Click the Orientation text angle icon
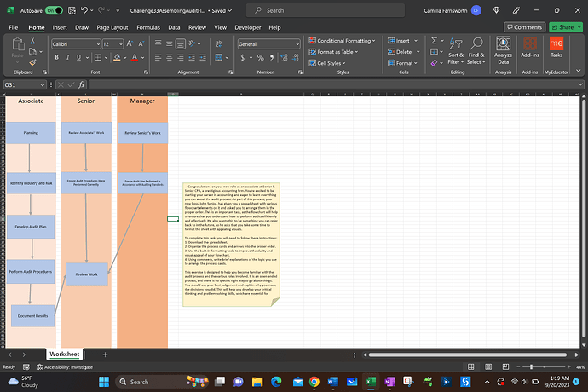The height and width of the screenshot is (392, 588). point(192,44)
